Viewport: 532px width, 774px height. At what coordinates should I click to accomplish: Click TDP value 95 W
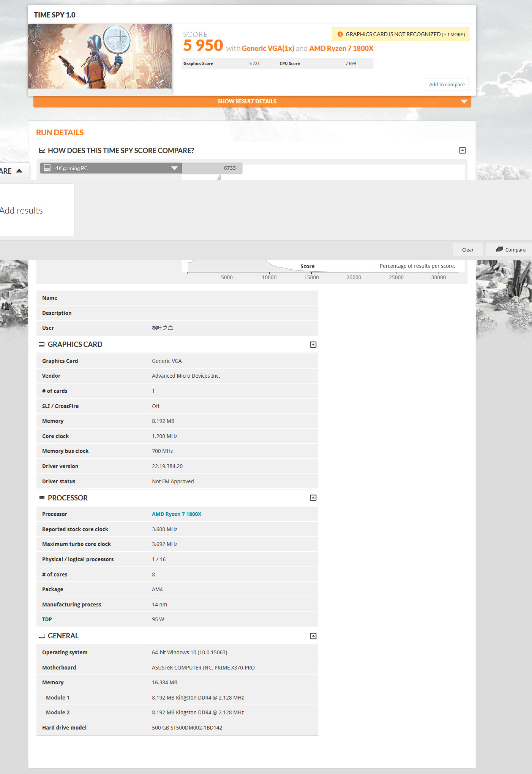pyautogui.click(x=158, y=619)
